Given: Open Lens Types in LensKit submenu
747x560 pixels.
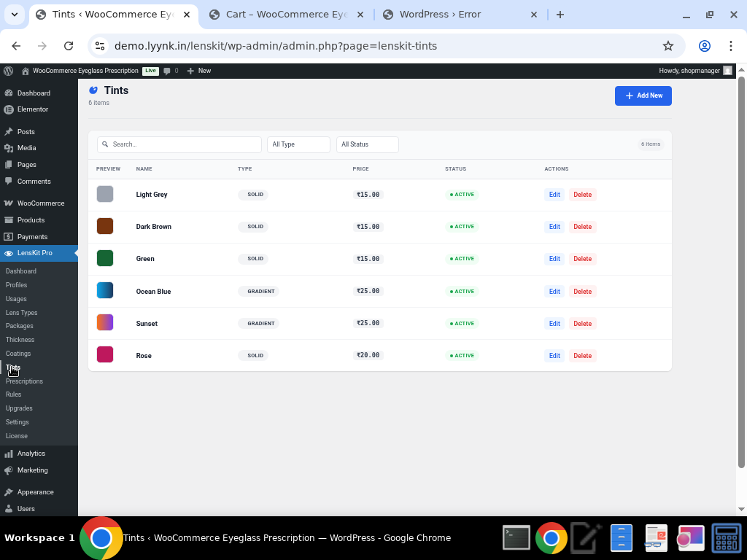Looking at the screenshot, I should [22, 312].
